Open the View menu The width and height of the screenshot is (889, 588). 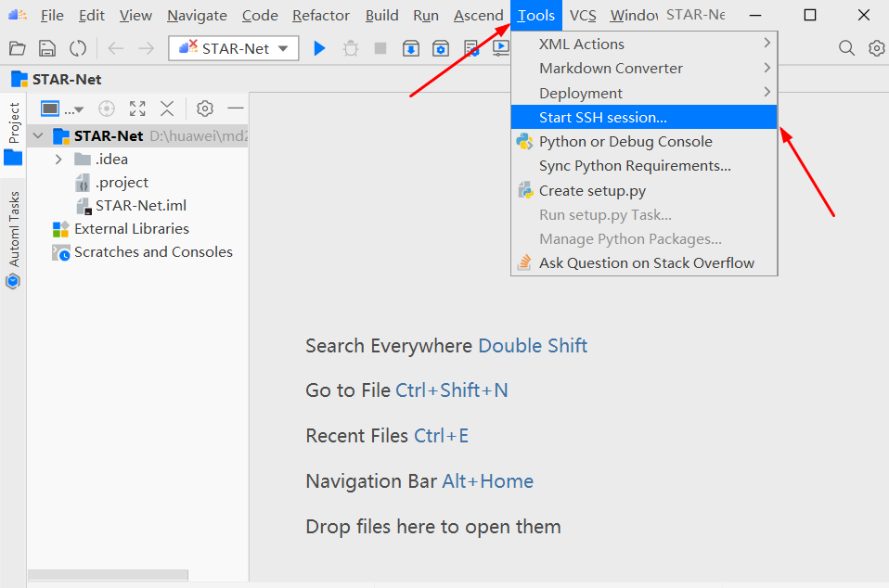pyautogui.click(x=135, y=15)
